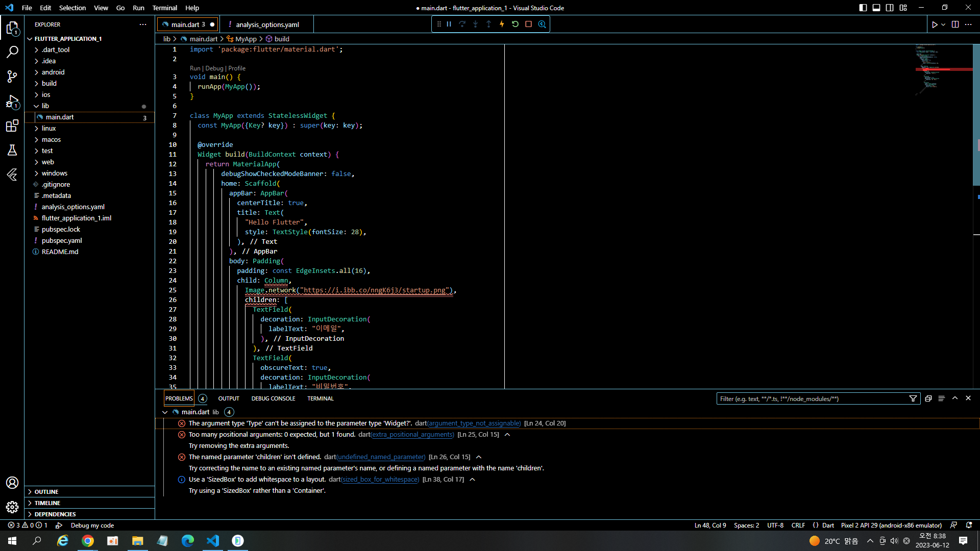Show errors and warnings count in status bar

point(28,525)
